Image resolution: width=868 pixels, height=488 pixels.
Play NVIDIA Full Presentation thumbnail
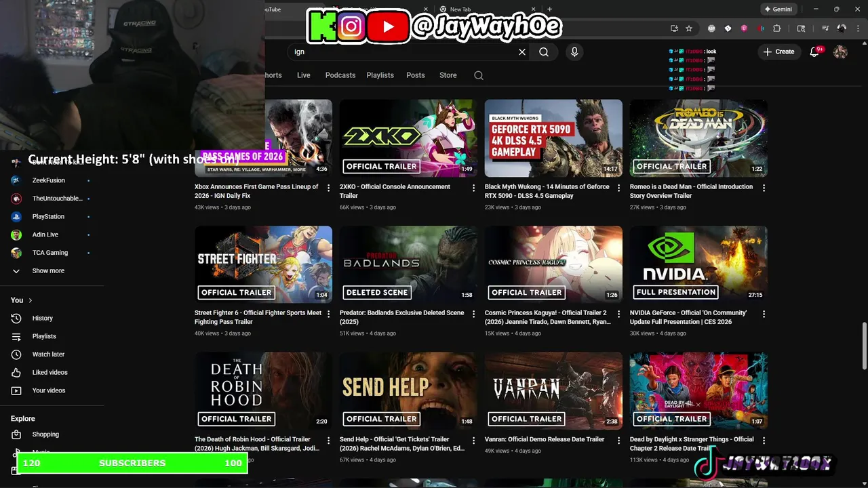click(x=698, y=264)
